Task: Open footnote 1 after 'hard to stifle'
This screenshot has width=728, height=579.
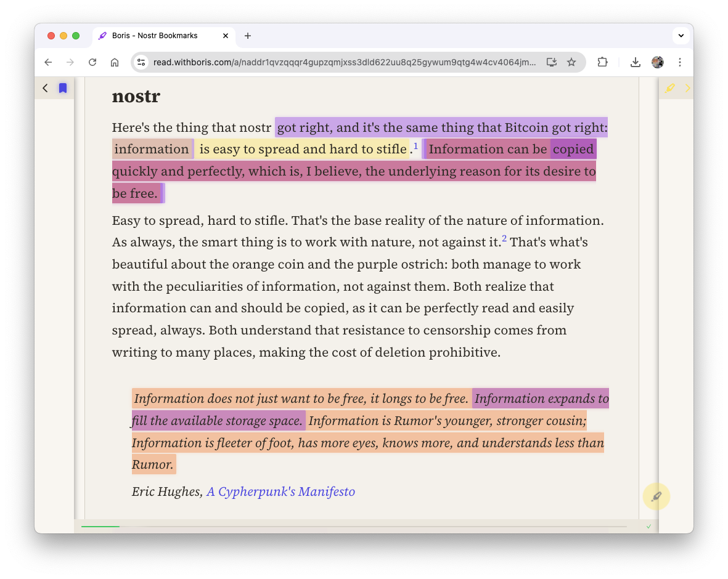Action: [x=415, y=146]
